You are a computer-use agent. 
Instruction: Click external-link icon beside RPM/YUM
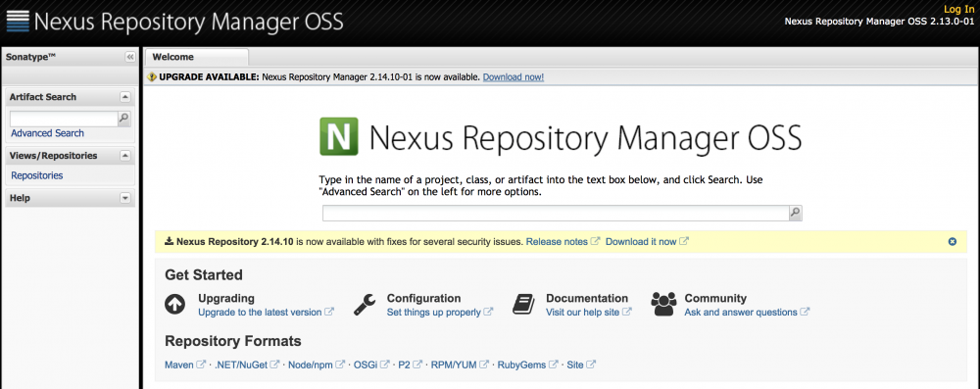tap(484, 365)
